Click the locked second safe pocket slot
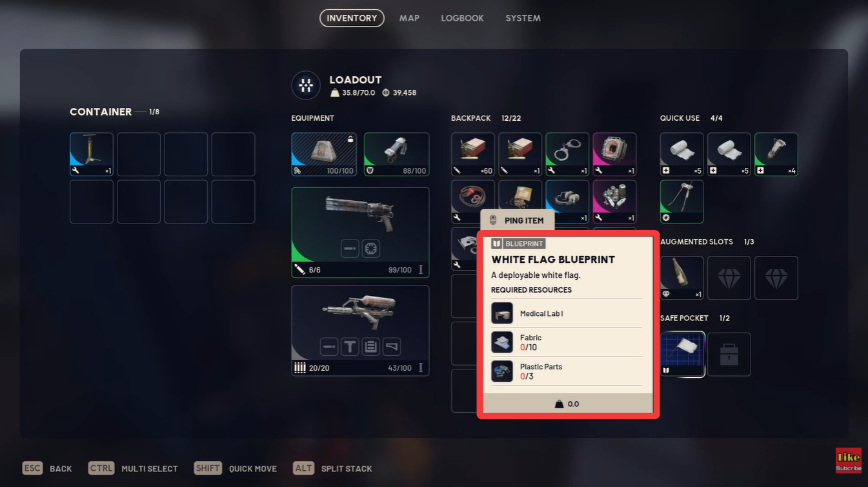Screen dimensions: 868x487 [729, 355]
